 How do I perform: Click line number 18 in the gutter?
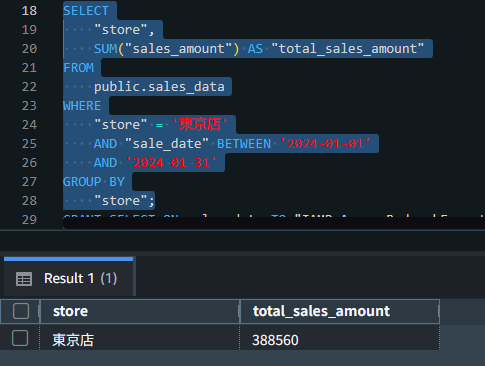click(x=29, y=11)
